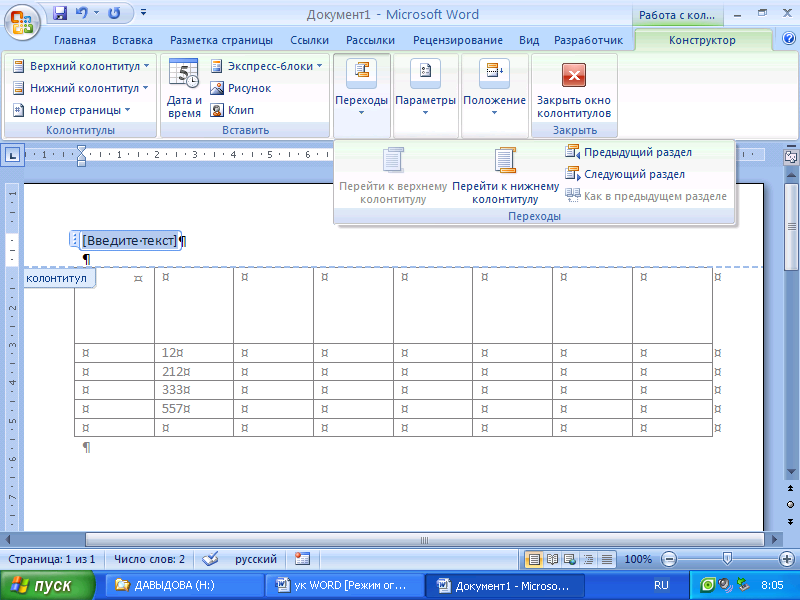Click the Номер страницы page number icon
The width and height of the screenshot is (800, 600).
tap(18, 110)
